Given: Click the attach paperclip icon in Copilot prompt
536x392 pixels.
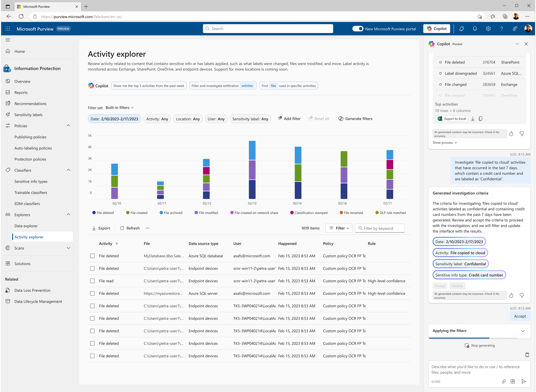Looking at the screenshot, I should tap(504, 381).
